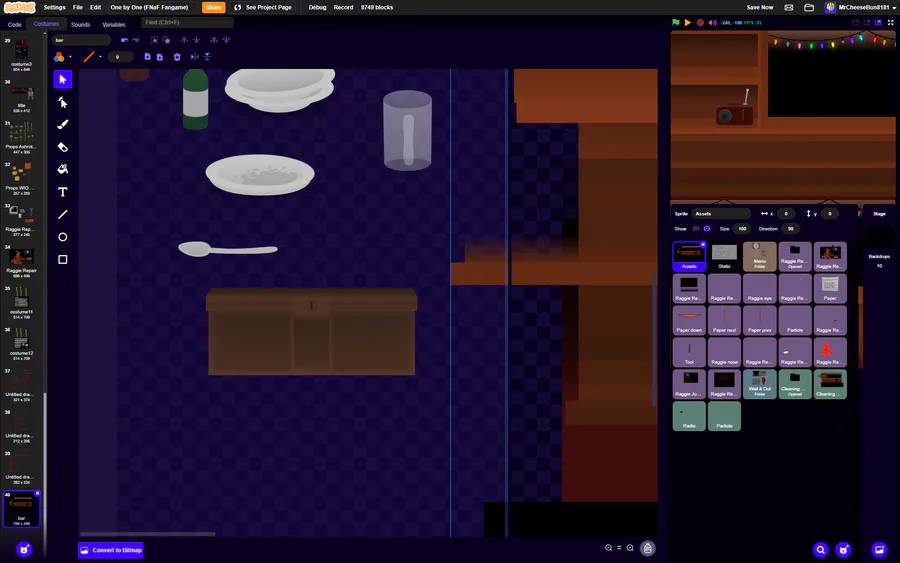Select the Static sprite thumbnail

(724, 256)
